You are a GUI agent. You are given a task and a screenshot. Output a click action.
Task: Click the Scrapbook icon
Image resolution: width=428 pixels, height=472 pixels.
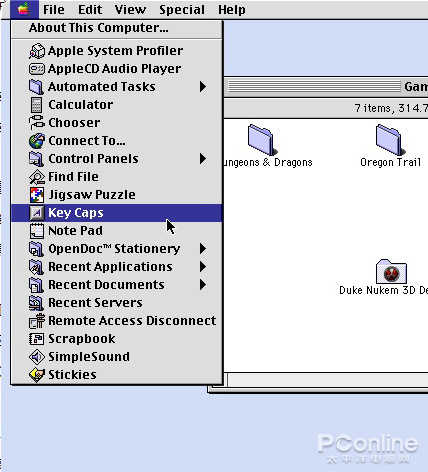[36, 339]
